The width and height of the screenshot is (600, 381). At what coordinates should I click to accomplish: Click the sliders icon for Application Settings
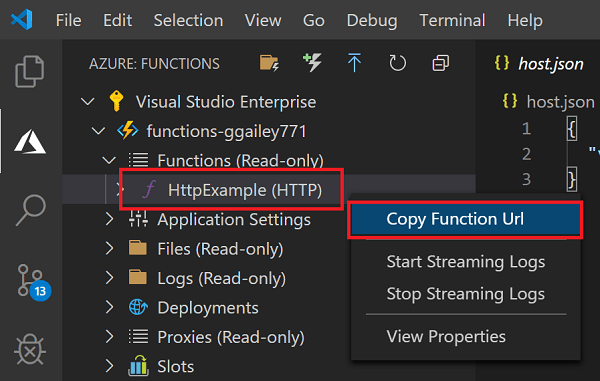pos(138,219)
